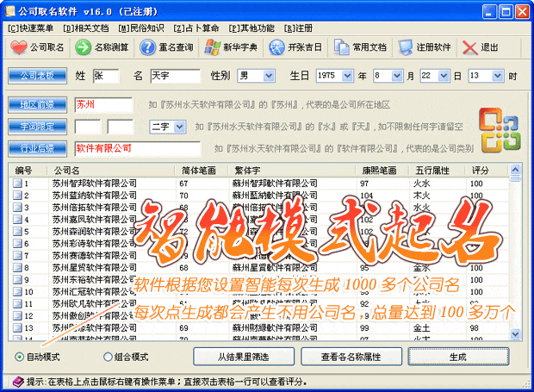
Task: Click the 名 given name input field
Action: coord(176,76)
